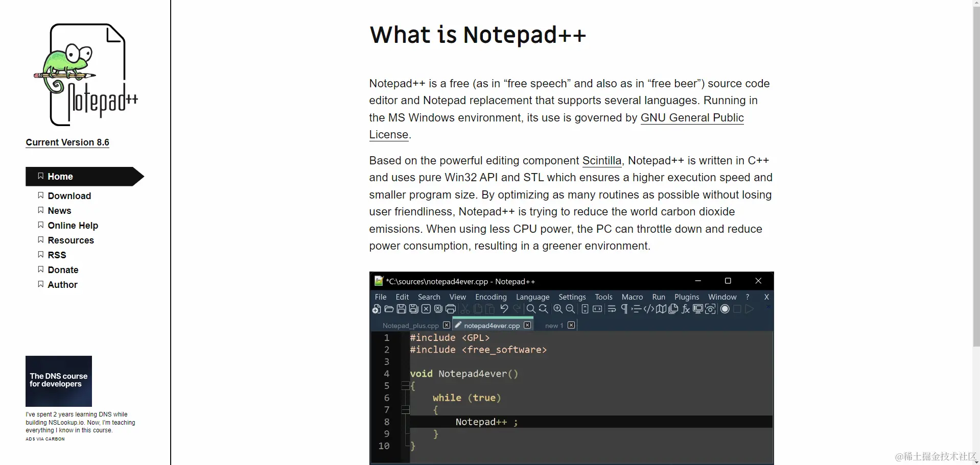
Task: Click the Redo arrow icon
Action: point(517,309)
